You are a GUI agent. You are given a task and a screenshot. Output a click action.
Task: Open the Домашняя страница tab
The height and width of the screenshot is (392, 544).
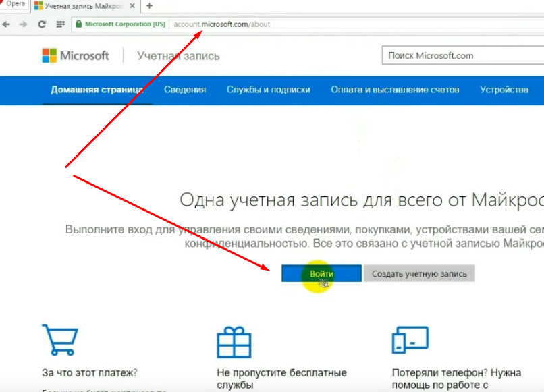[x=97, y=90]
